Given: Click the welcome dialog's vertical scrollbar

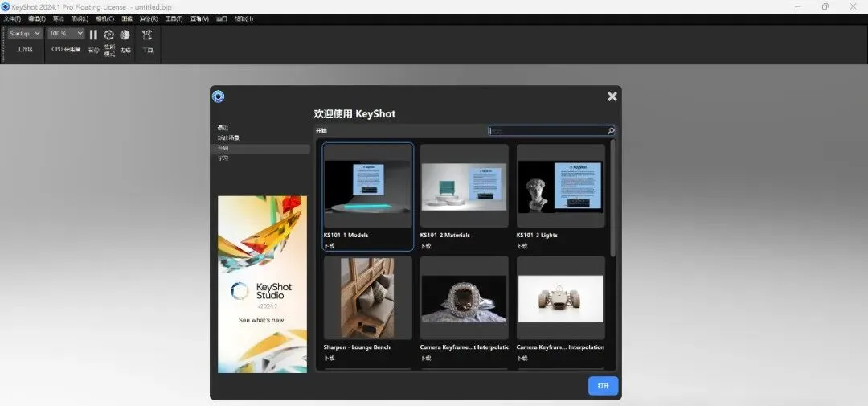Looking at the screenshot, I should 612,198.
